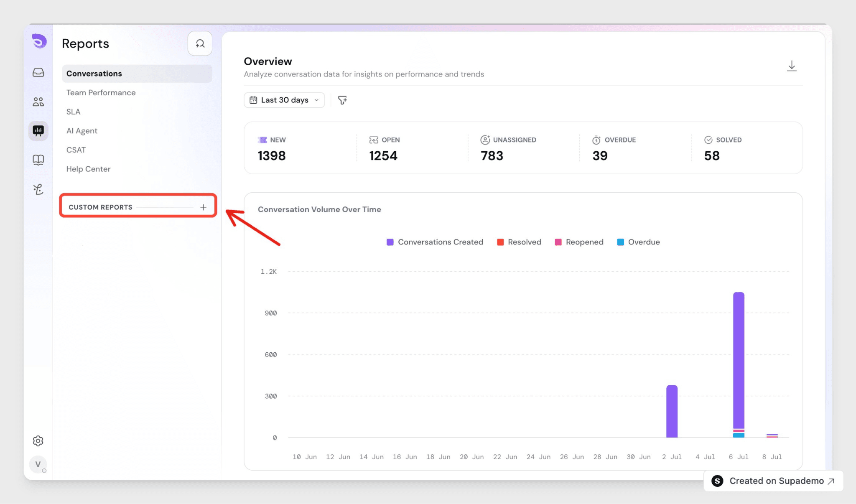Viewport: 856px width, 504px height.
Task: Open user avatar V menu
Action: tap(38, 464)
